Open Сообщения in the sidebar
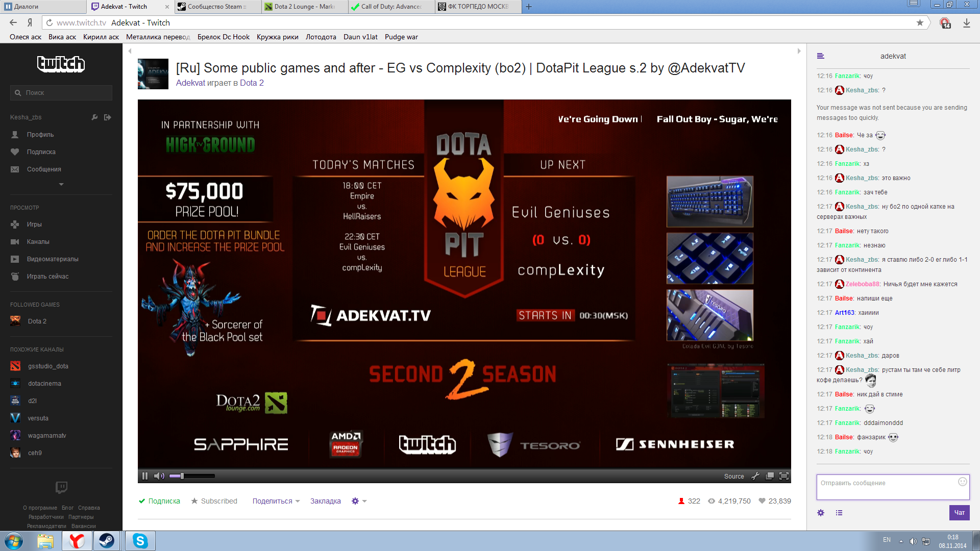Viewport: 980px width, 551px height. [x=44, y=169]
